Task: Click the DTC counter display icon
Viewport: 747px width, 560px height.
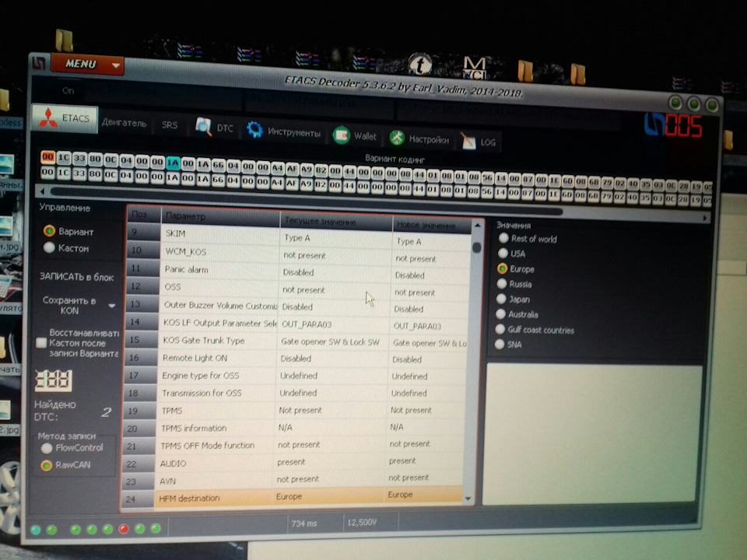Action: (x=54, y=380)
